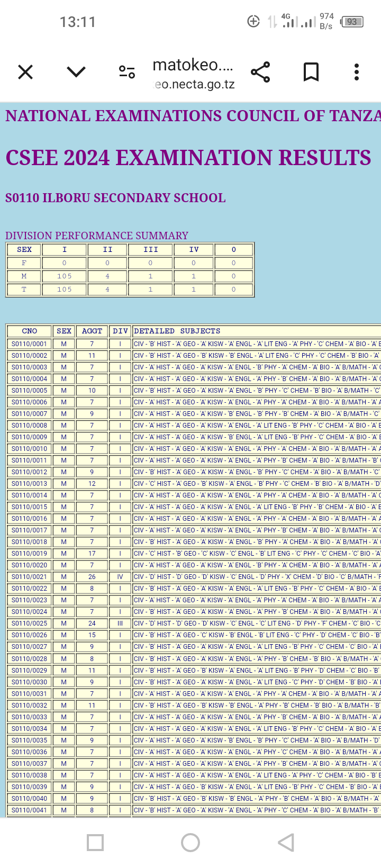381x868 pixels.
Task: Click detailed subjects for S0110/0033
Action: (257, 717)
